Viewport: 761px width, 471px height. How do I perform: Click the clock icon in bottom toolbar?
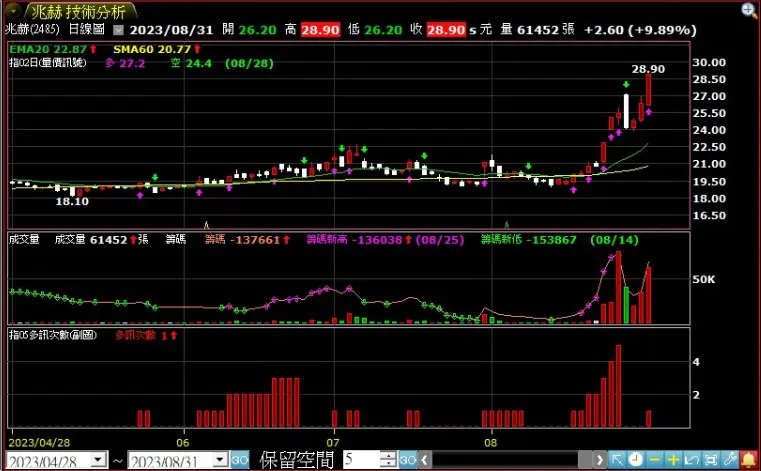click(635, 459)
